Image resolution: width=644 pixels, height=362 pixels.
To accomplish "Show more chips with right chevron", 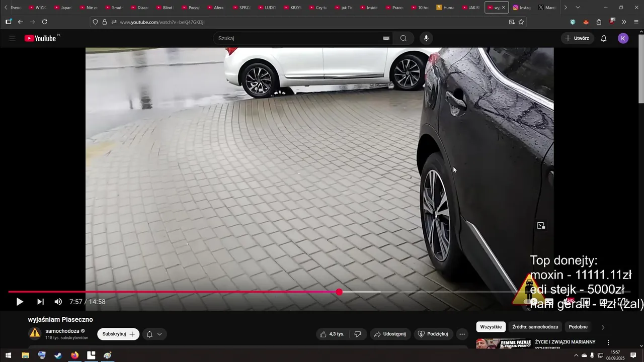I will 603,327.
